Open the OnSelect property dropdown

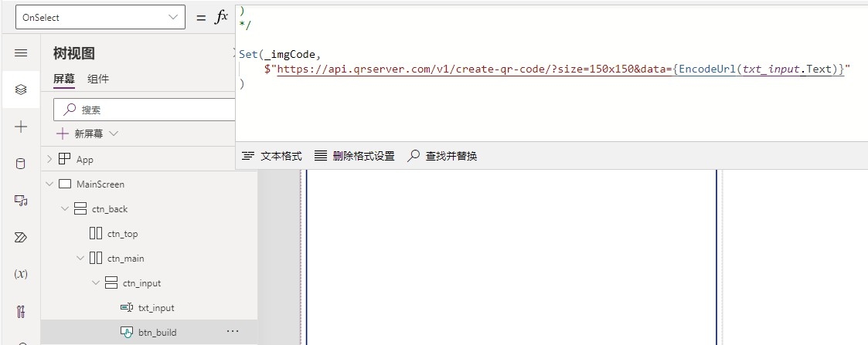(x=100, y=17)
